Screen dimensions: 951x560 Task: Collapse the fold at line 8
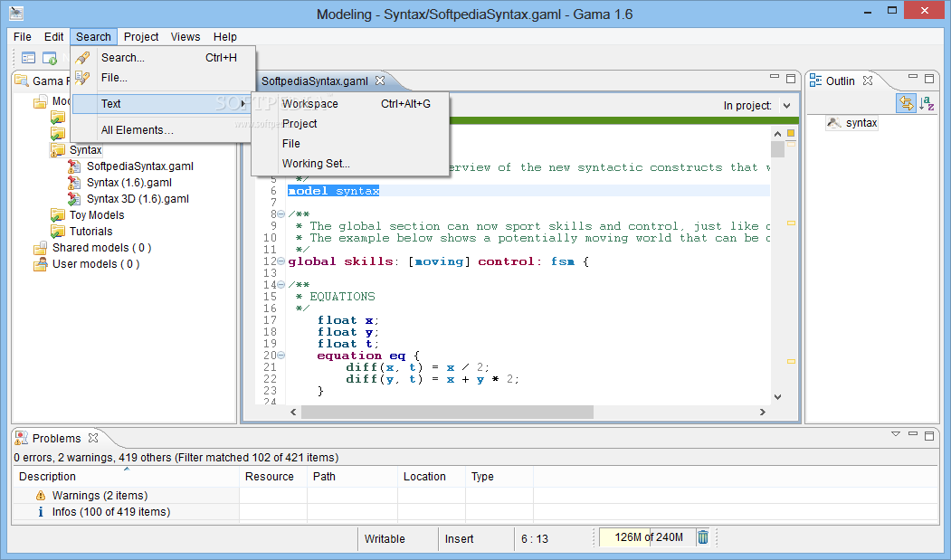click(281, 214)
